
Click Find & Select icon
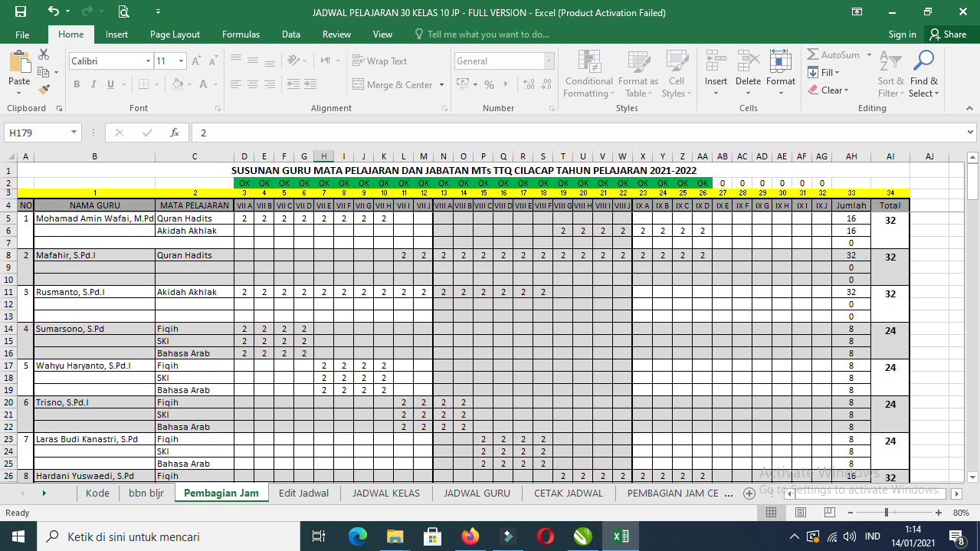pyautogui.click(x=923, y=74)
